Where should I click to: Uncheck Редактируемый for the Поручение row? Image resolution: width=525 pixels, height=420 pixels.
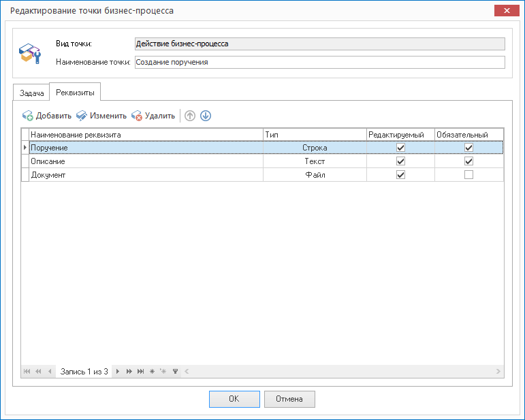click(x=400, y=148)
